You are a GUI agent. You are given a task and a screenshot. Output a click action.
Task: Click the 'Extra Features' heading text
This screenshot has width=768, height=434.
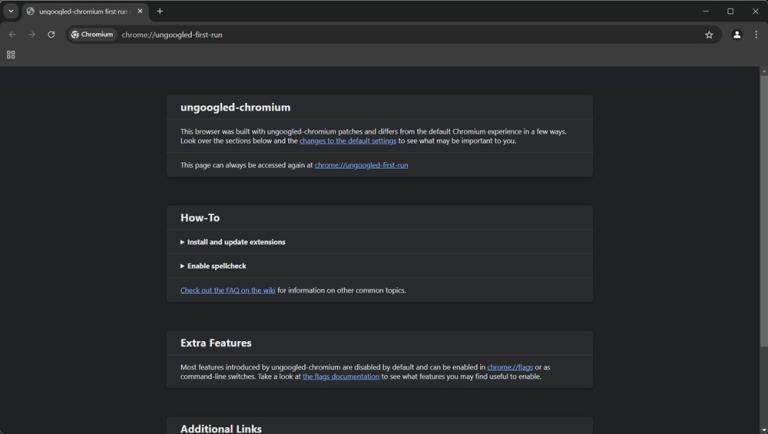click(x=216, y=343)
